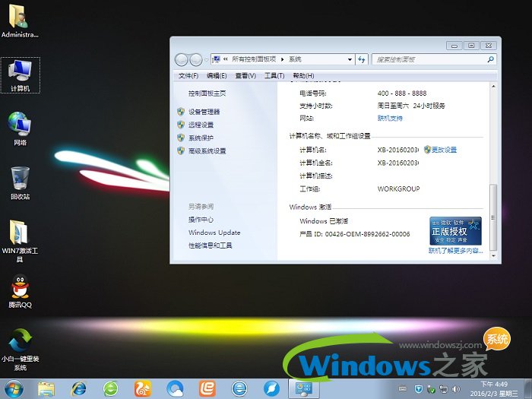Click the blue Q browser taskbar icon
The image size is (532, 399).
pos(175,389)
